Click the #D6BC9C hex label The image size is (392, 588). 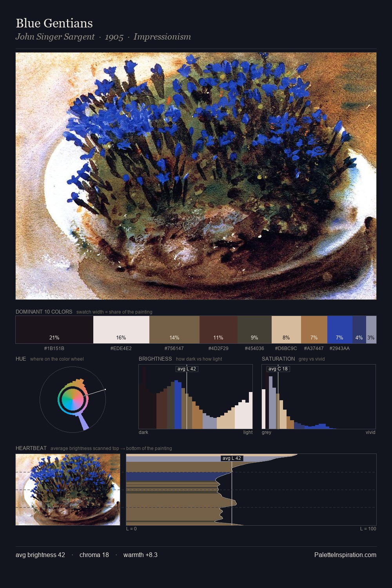(286, 348)
